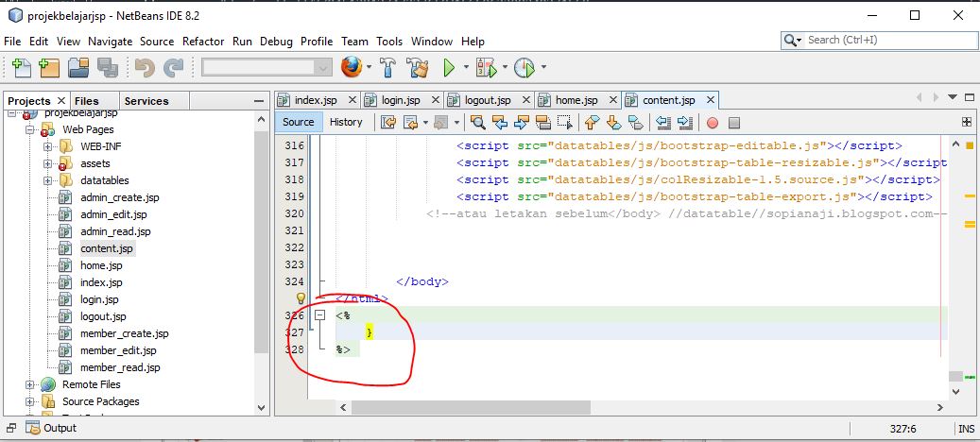Click the New Project toolbar icon
Viewport: 980px width, 442px height.
(49, 67)
